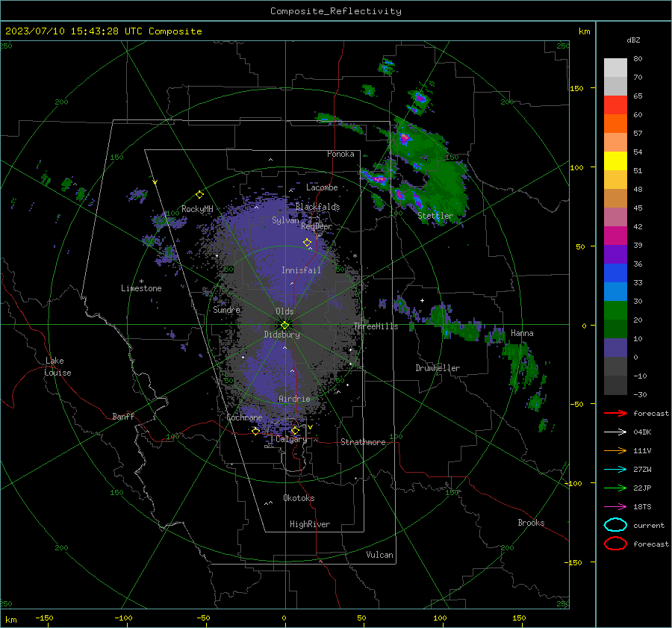
Task: Click the Sylvan label
Action: pyautogui.click(x=285, y=220)
